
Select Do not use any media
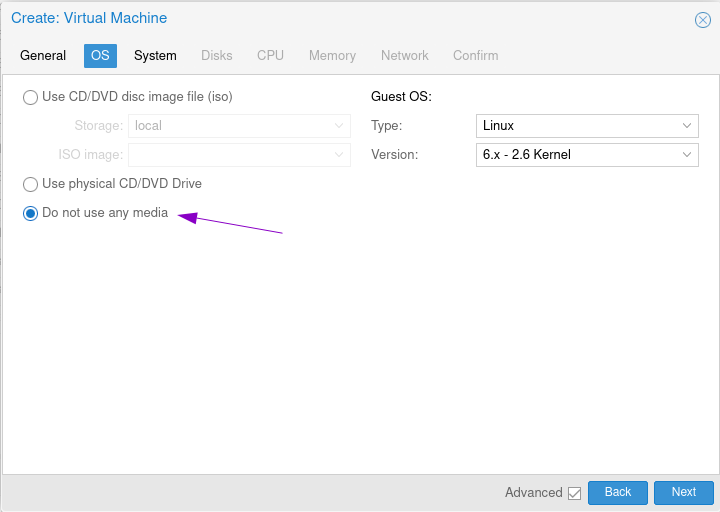[x=31, y=213]
